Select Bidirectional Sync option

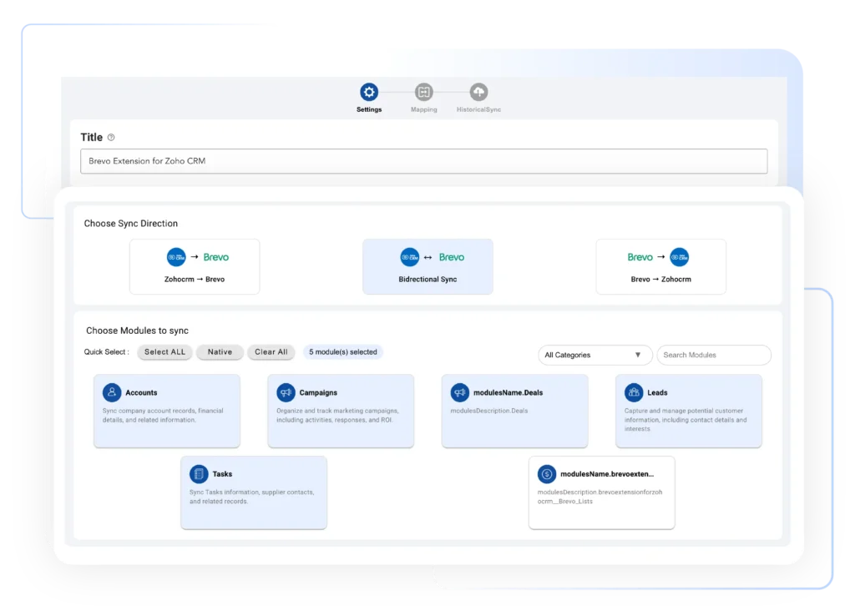pos(427,265)
